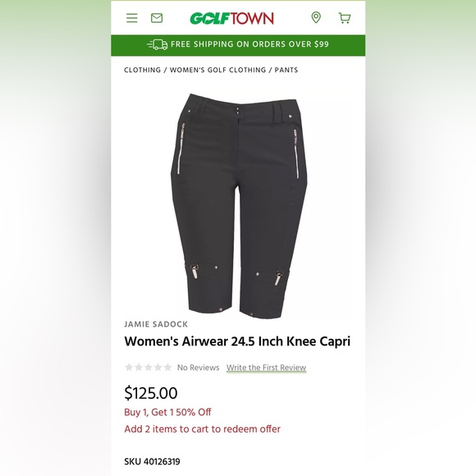The height and width of the screenshot is (476, 476).
Task: Tap the Buy 1, Get 1 50% Off promo
Action: click(167, 412)
